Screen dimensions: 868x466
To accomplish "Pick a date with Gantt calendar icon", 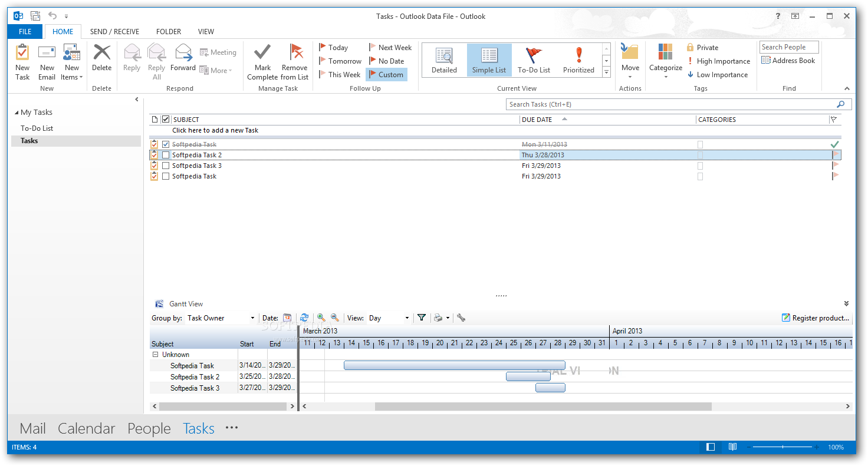I will click(x=287, y=318).
